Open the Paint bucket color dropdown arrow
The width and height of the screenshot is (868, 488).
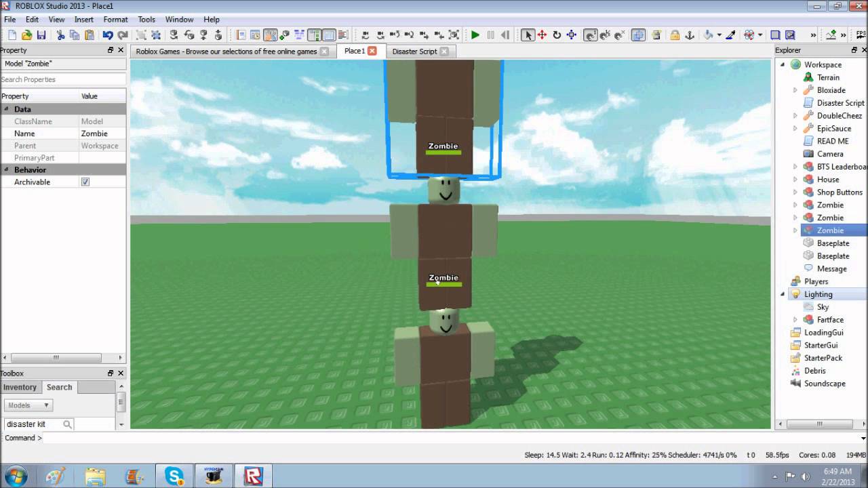tap(718, 35)
